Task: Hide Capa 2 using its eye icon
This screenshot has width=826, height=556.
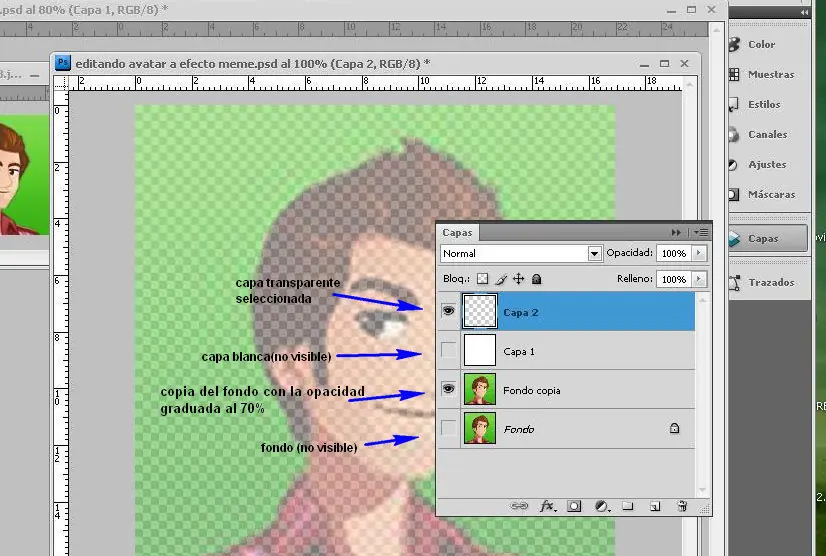Action: [x=448, y=311]
